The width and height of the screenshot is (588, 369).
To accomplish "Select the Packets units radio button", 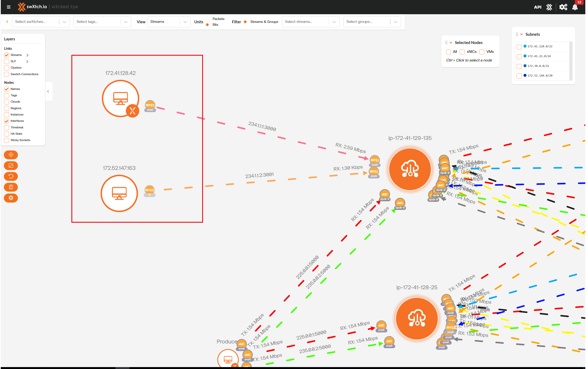I will [x=207, y=19].
